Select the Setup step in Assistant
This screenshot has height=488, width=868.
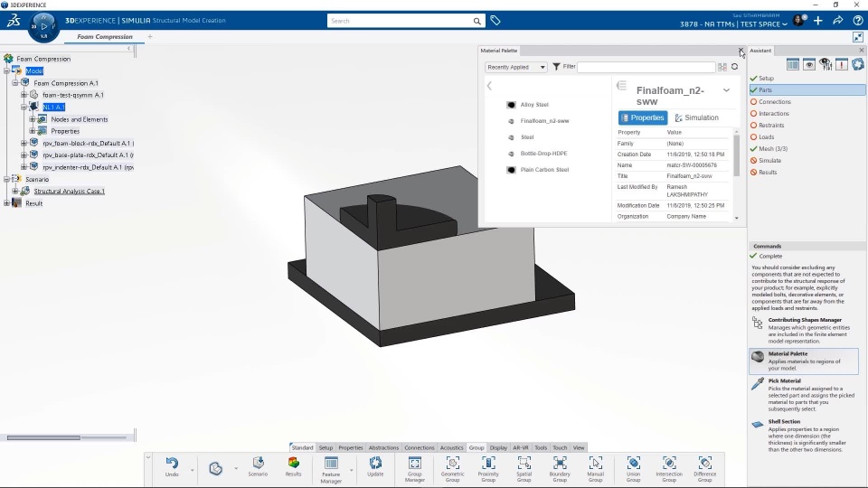click(766, 78)
